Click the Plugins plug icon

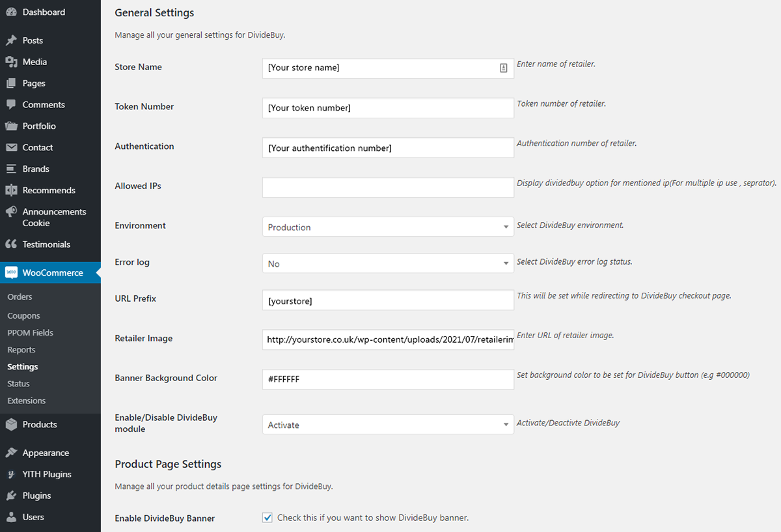(11, 496)
